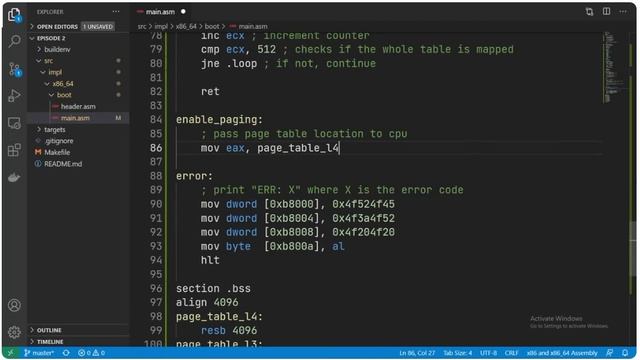Change UTF-8 file encoding
The height and width of the screenshot is (360, 640).
point(488,353)
